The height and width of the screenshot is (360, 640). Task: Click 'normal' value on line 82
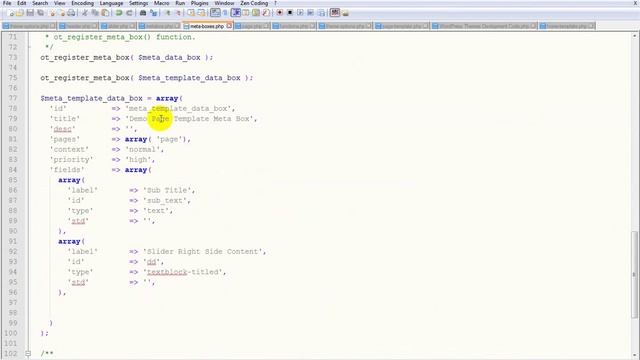142,149
